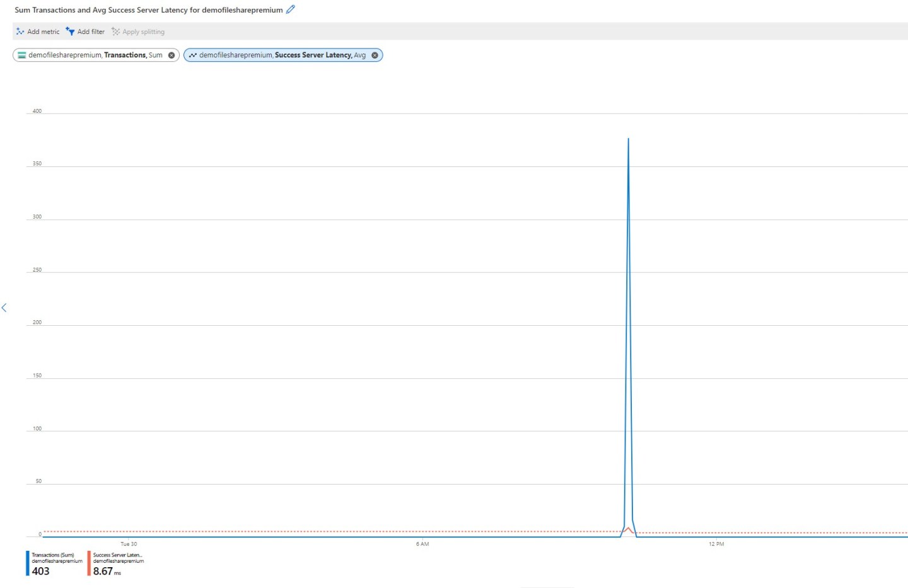Click the line chart icon in Latency pill
This screenshot has height=588, width=908.
pyautogui.click(x=192, y=55)
